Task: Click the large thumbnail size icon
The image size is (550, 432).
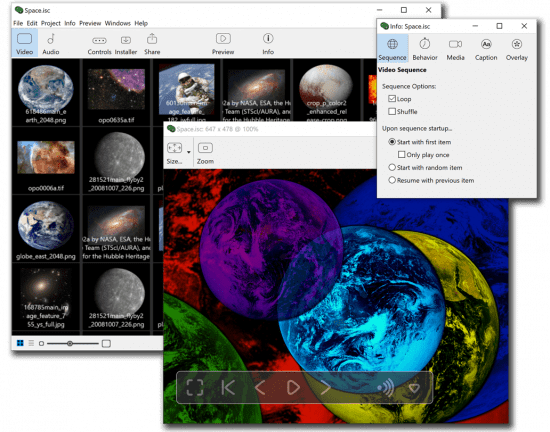Action: coord(106,343)
